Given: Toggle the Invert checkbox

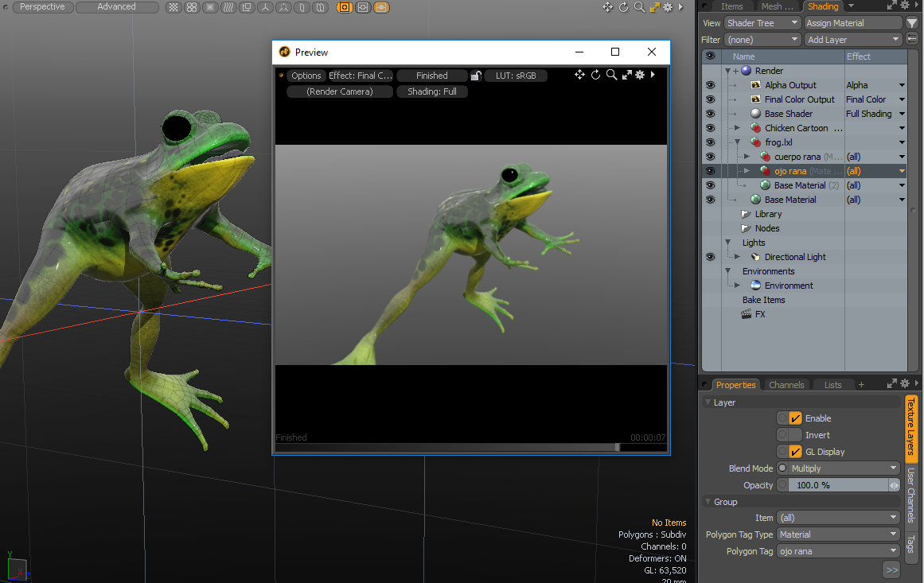Looking at the screenshot, I should pyautogui.click(x=795, y=435).
